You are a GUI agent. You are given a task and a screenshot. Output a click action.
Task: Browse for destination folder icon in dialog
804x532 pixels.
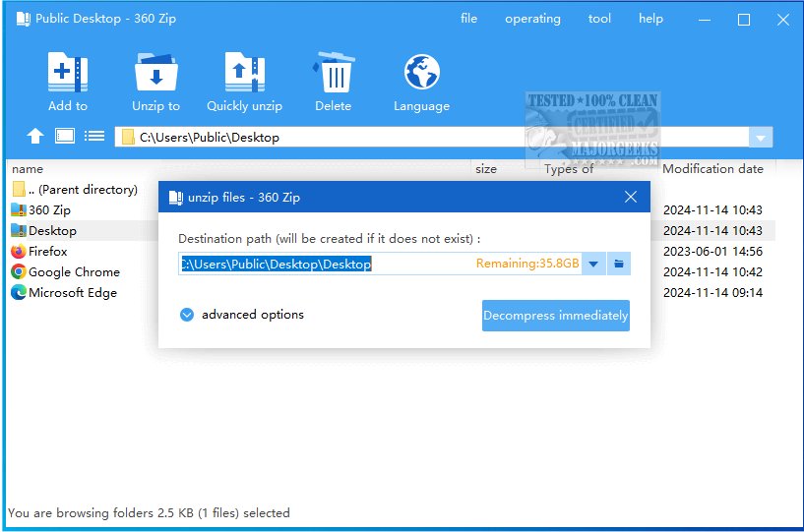click(x=619, y=264)
